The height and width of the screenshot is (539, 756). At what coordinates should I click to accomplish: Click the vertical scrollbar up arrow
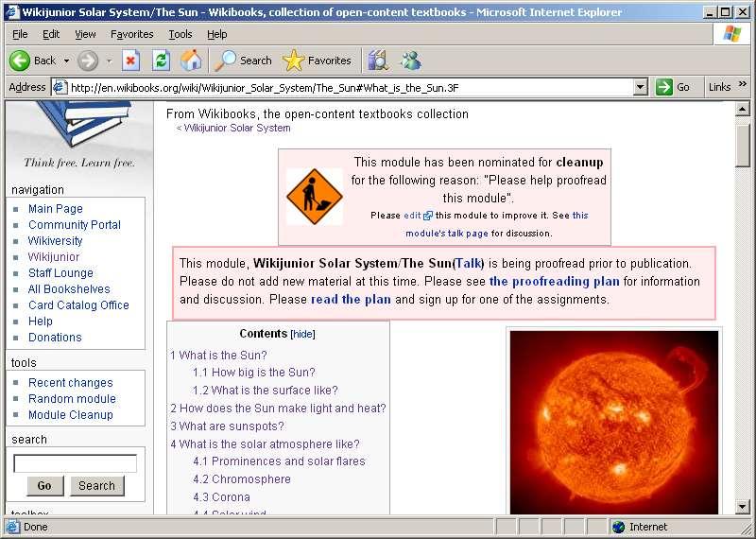(x=742, y=109)
